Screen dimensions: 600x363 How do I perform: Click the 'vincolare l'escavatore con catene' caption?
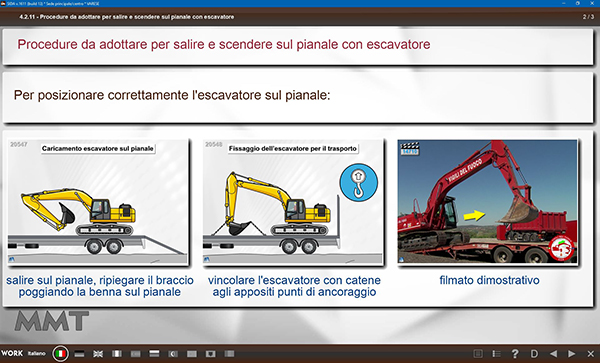coord(294,280)
